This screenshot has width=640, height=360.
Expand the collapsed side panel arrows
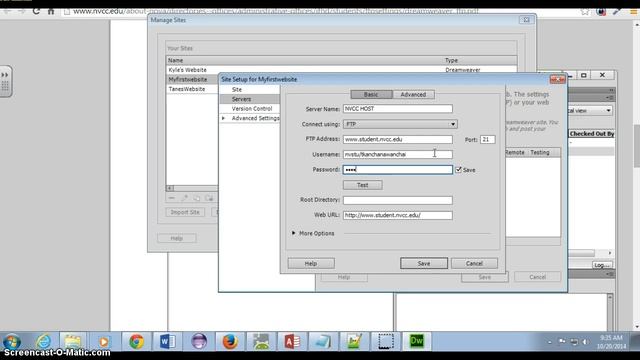point(5,75)
